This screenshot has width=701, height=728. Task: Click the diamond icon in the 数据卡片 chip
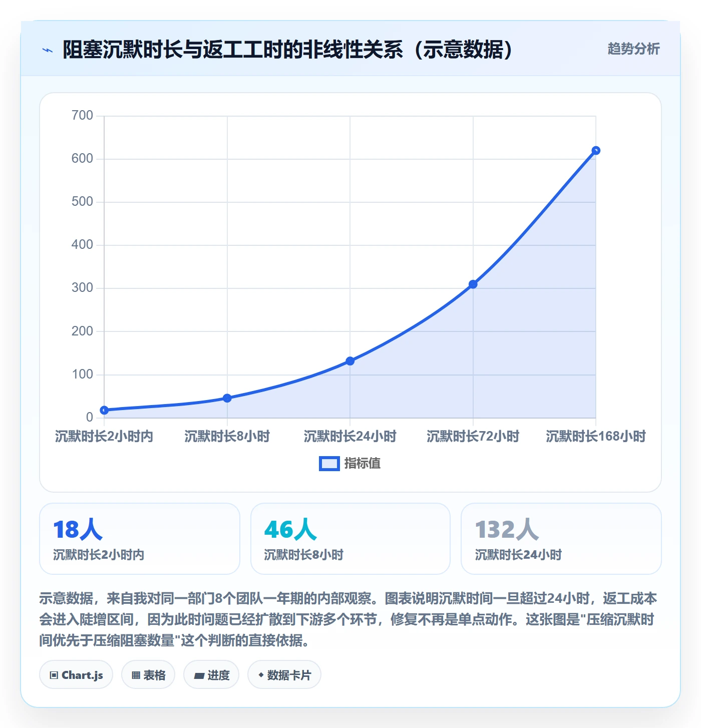[x=261, y=675]
